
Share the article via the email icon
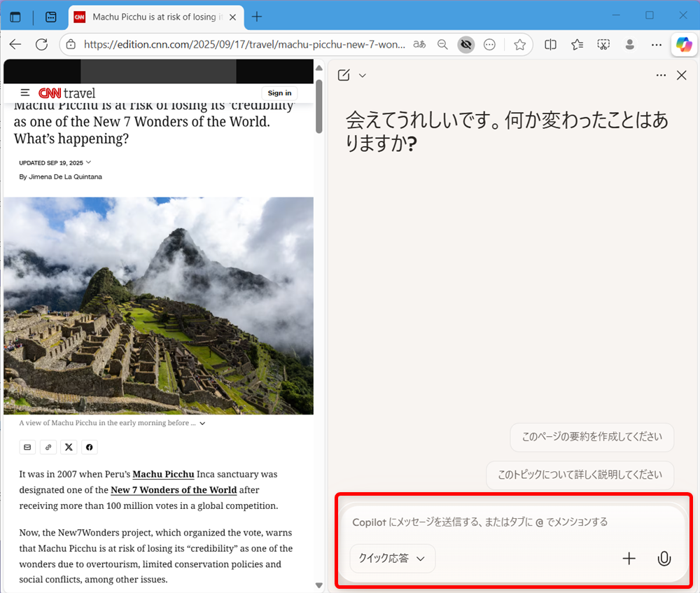coord(27,447)
